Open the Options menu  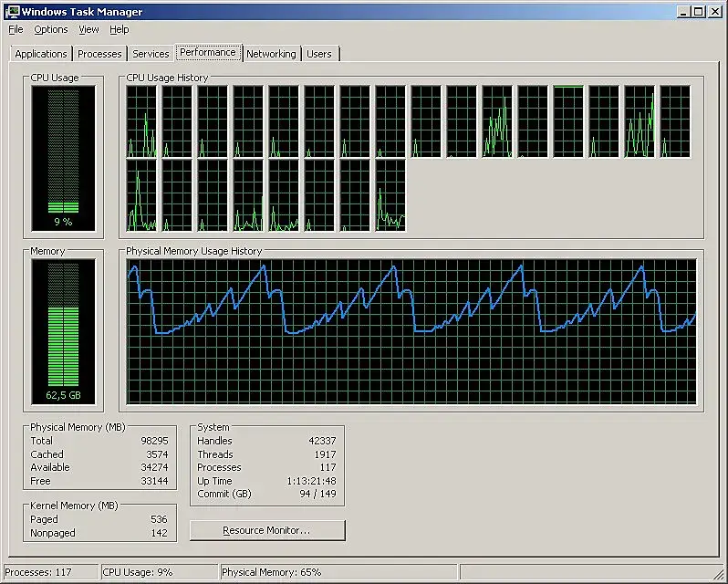click(51, 30)
